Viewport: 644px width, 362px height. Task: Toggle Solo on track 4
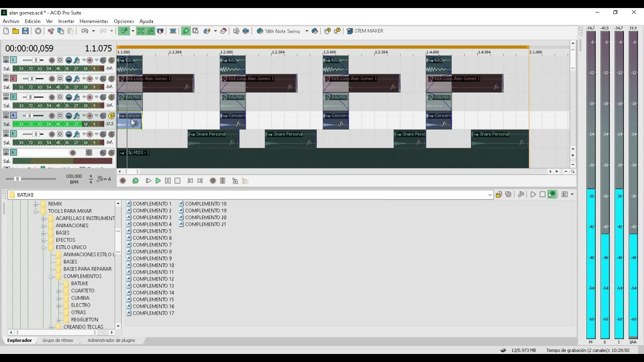tap(112, 116)
